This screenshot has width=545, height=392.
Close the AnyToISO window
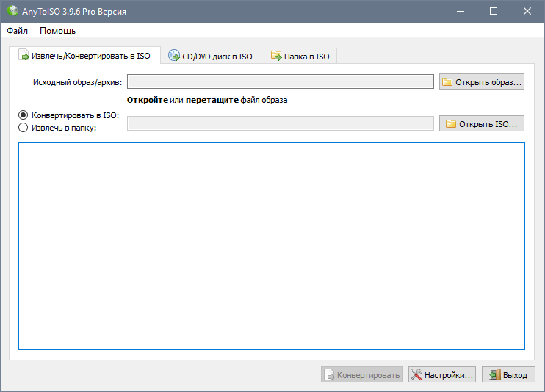coord(527,11)
